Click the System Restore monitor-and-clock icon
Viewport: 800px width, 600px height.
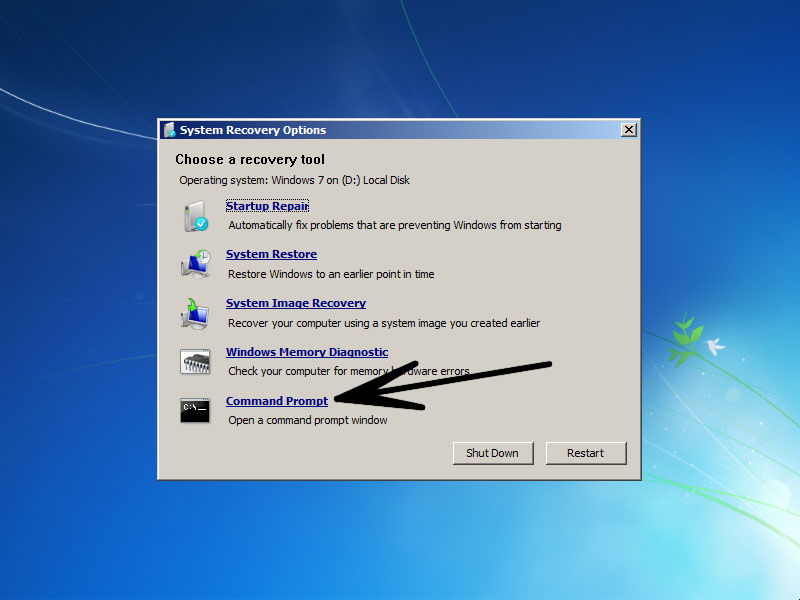(x=195, y=264)
